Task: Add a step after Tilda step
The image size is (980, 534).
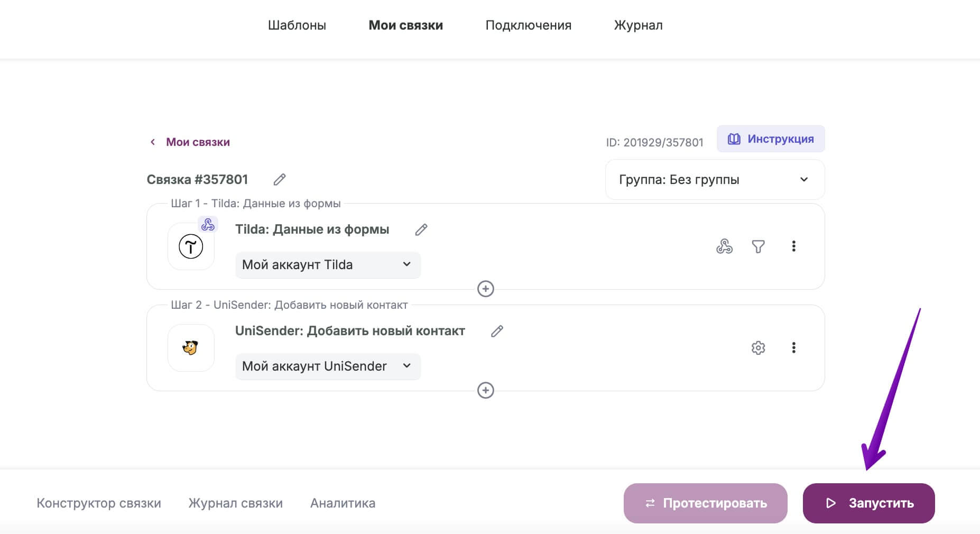Action: click(485, 289)
